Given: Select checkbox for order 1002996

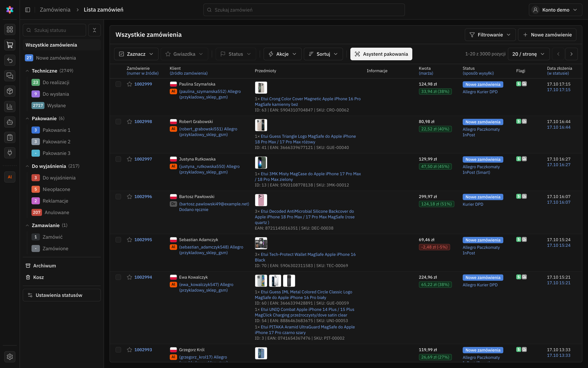Looking at the screenshot, I should coord(118,196).
